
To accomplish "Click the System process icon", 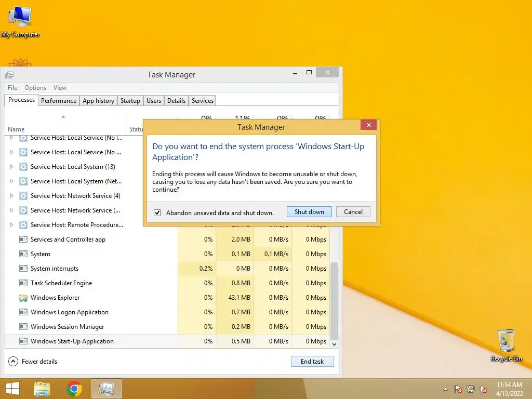I will (x=23, y=254).
